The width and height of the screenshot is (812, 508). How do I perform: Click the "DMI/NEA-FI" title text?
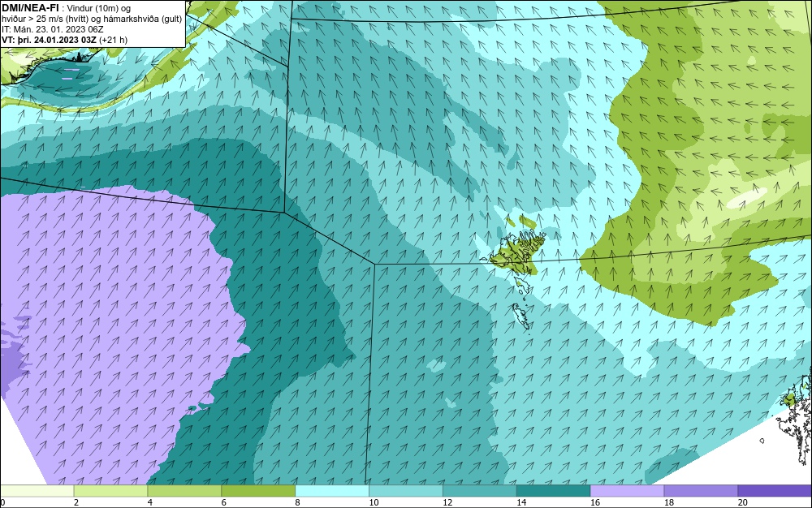(x=30, y=8)
